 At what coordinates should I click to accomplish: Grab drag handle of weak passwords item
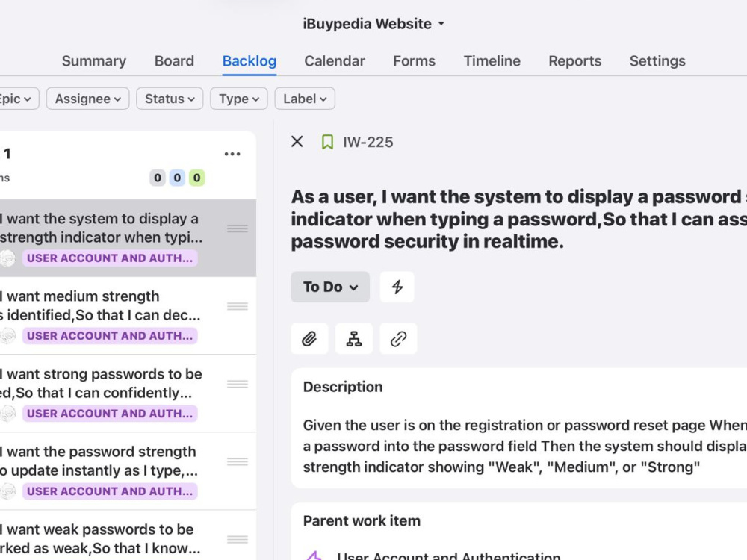(238, 539)
